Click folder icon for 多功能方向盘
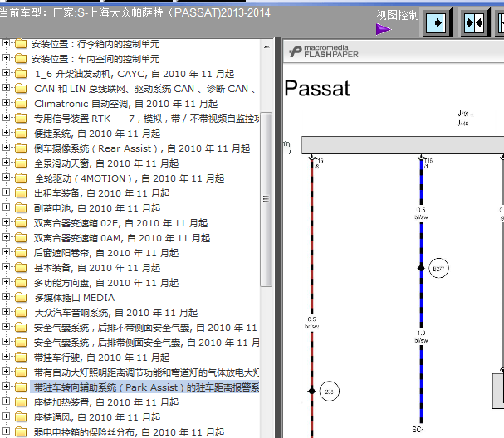This screenshot has height=438, width=504. point(21,283)
